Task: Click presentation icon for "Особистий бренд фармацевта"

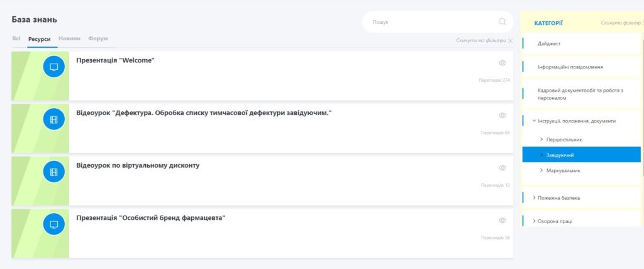Action: 54,224
